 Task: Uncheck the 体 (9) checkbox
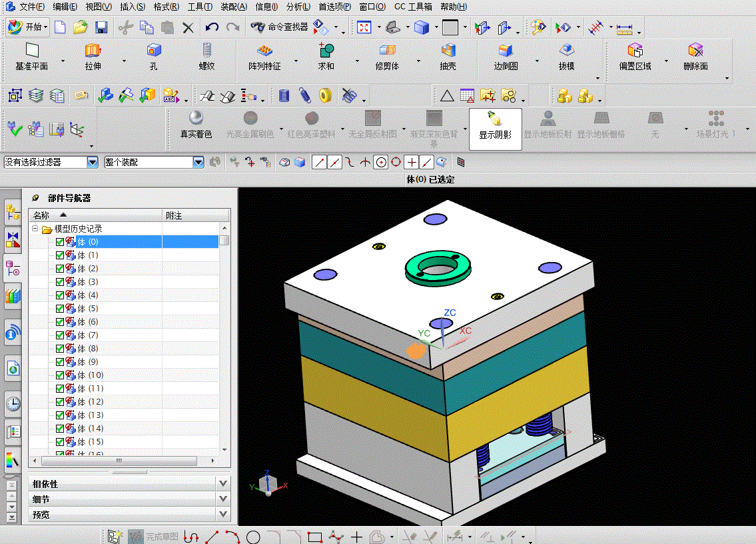tap(60, 362)
